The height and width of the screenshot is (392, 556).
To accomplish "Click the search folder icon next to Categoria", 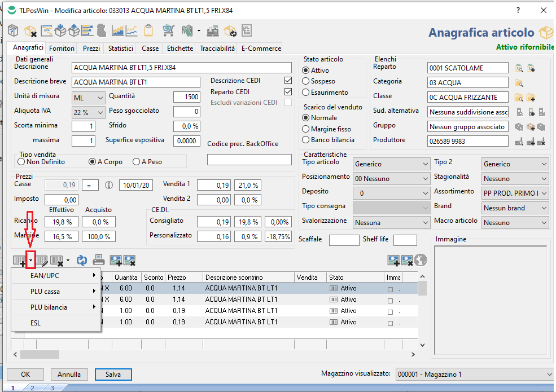I will pyautogui.click(x=519, y=83).
